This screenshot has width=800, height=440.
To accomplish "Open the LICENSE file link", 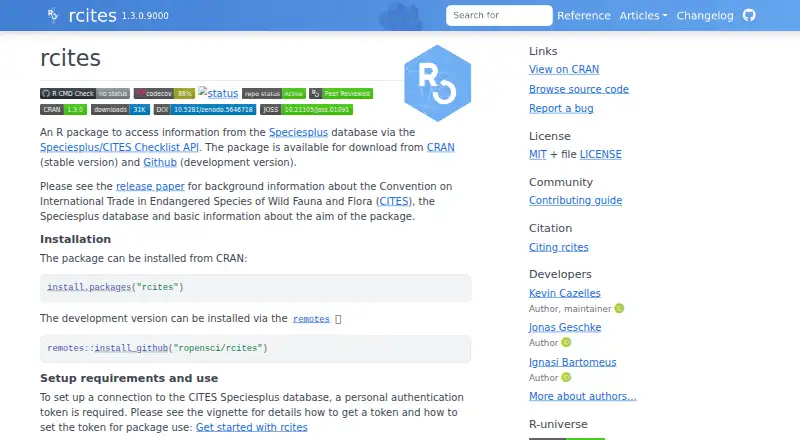I will (x=601, y=154).
